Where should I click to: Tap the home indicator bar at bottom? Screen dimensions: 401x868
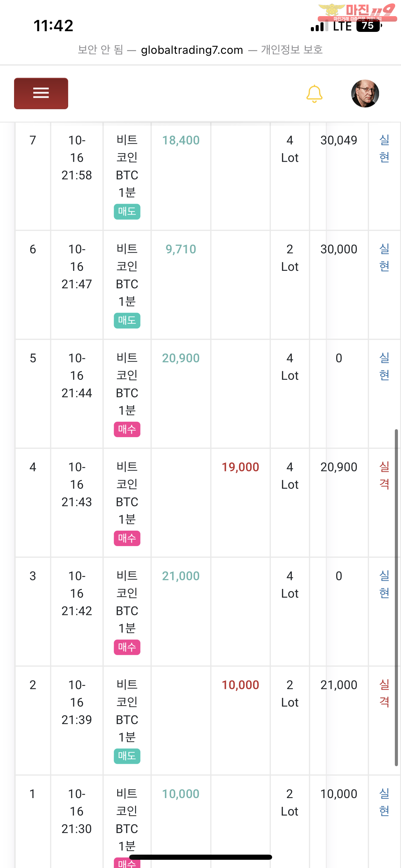click(200, 857)
